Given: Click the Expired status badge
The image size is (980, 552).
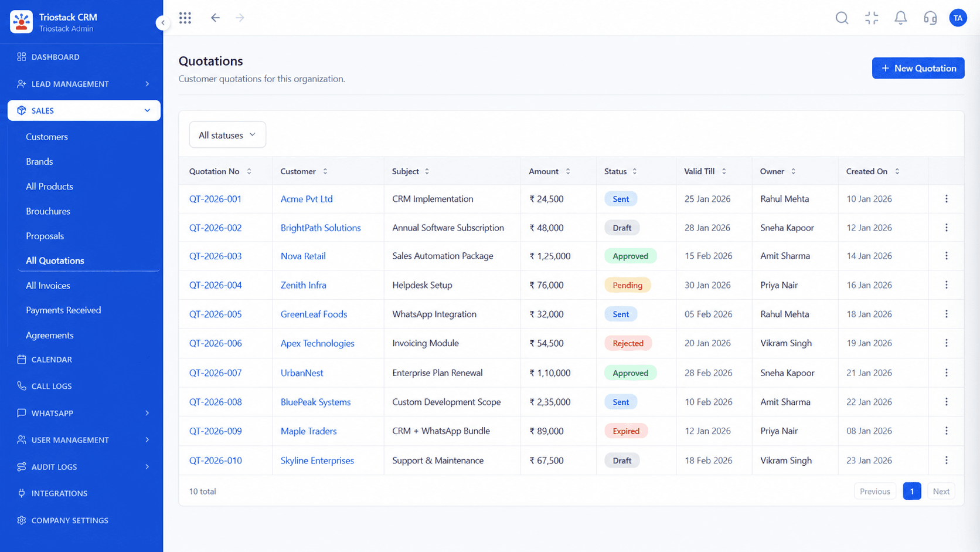Looking at the screenshot, I should [626, 431].
